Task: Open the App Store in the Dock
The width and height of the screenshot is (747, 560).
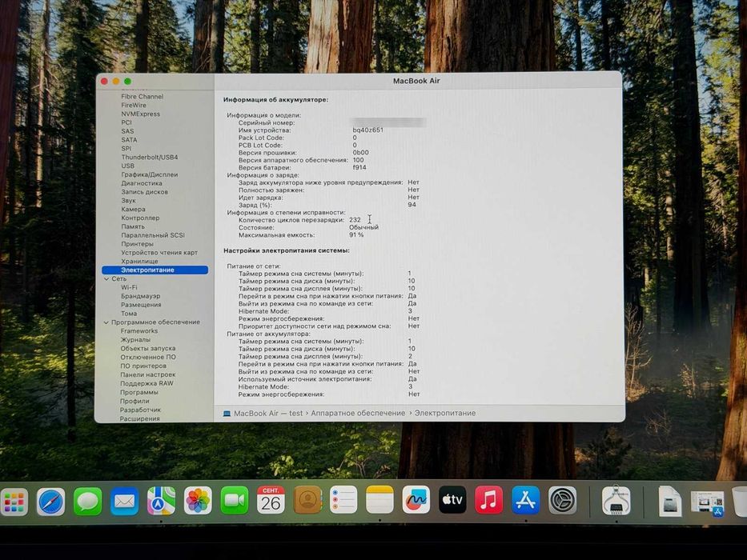Action: point(525,500)
